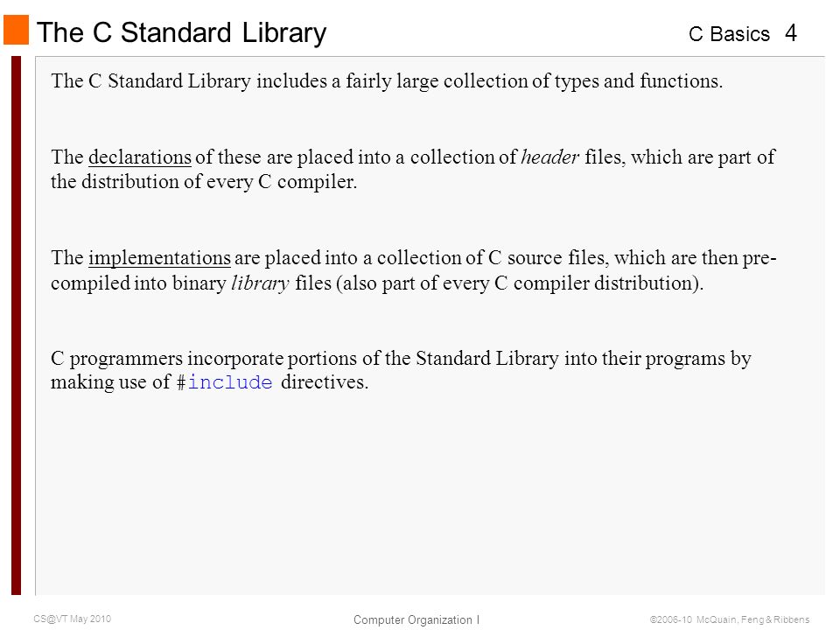Click the McQuain, Feng & Ribbens copyright notice
Image resolution: width=840 pixels, height=630 pixels.
(x=730, y=619)
